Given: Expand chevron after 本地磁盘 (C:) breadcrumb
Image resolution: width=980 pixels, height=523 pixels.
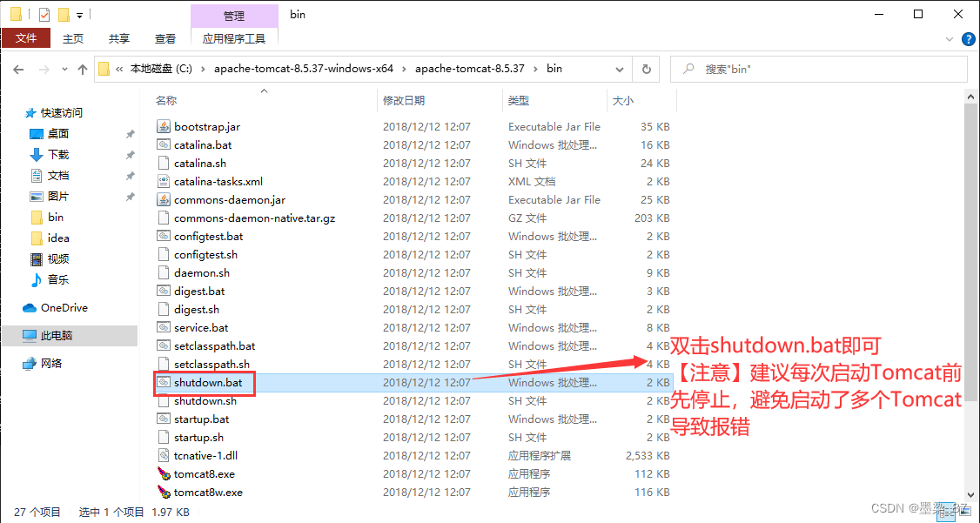Looking at the screenshot, I should click(203, 70).
